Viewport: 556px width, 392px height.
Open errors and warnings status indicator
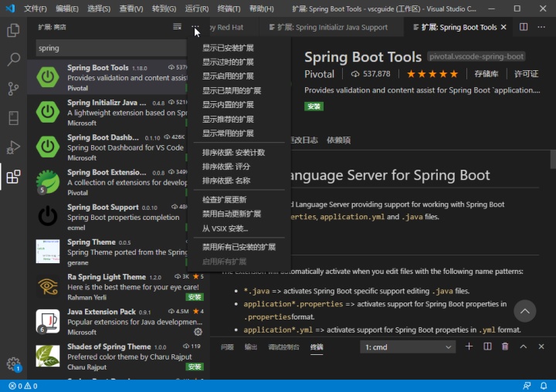point(23,386)
